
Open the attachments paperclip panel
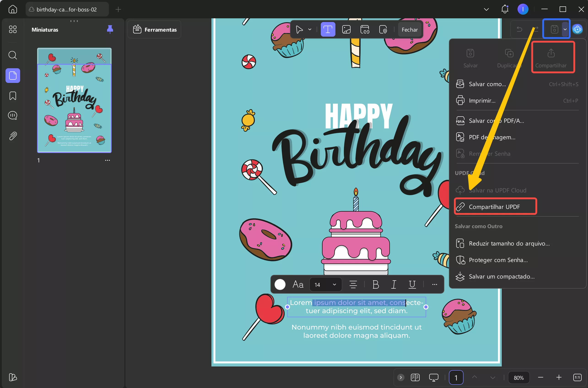pyautogui.click(x=13, y=136)
